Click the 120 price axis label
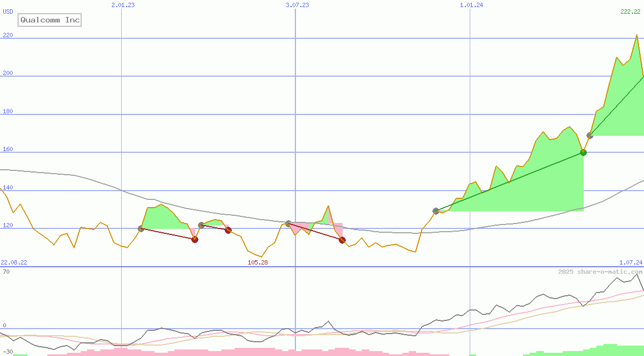Image resolution: width=644 pixels, height=356 pixels. tap(8, 226)
